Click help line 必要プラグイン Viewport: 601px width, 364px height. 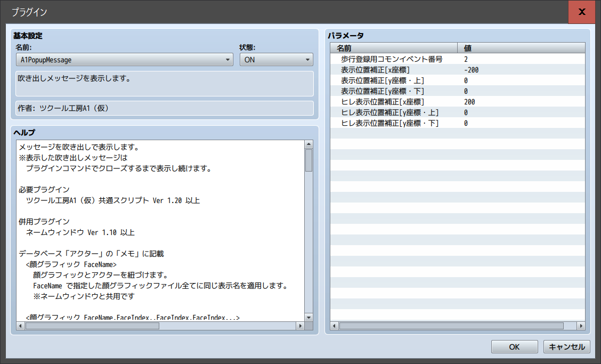click(44, 190)
